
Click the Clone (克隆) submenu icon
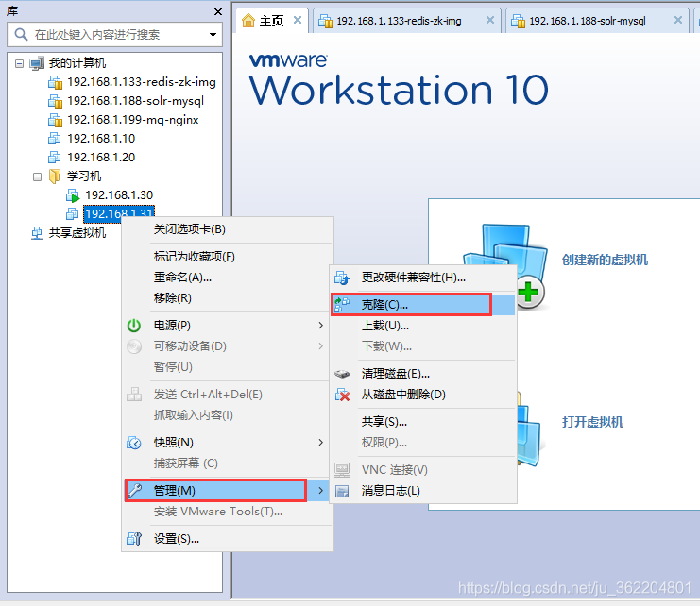click(342, 305)
